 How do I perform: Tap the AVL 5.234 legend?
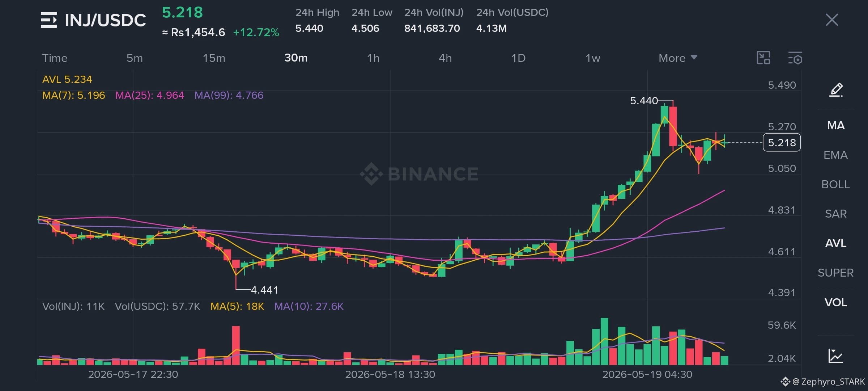click(x=67, y=79)
